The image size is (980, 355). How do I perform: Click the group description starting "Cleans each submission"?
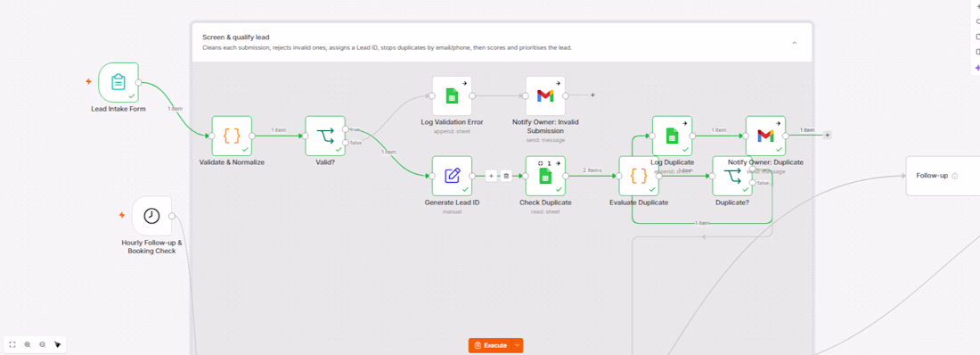(x=387, y=47)
